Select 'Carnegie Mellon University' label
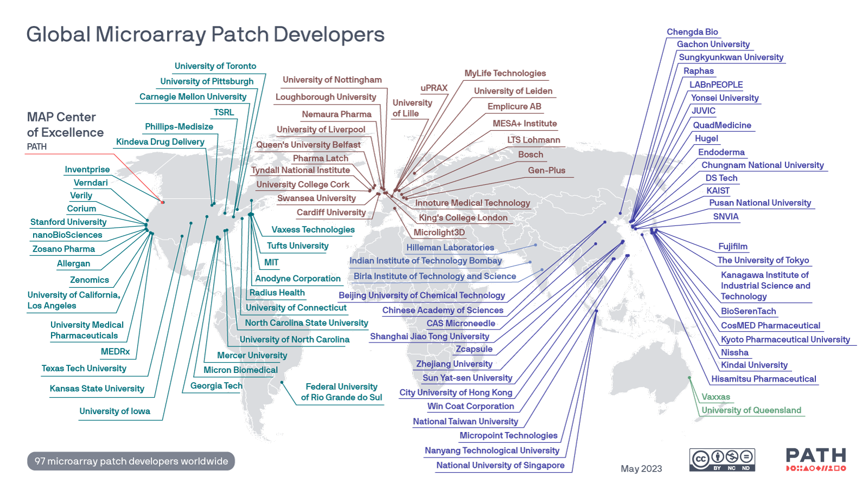Screen dimensions: 868x490 tap(193, 96)
